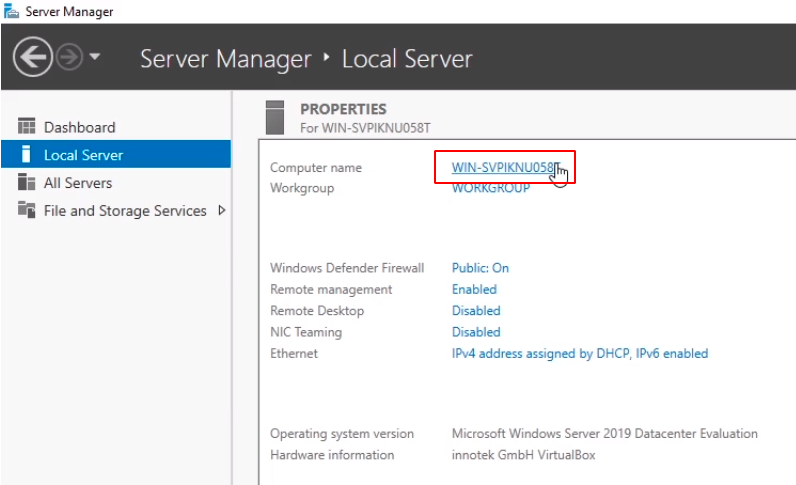Screen dimensions: 796x485
Task: Click the Back navigation arrow button
Action: tap(32, 57)
